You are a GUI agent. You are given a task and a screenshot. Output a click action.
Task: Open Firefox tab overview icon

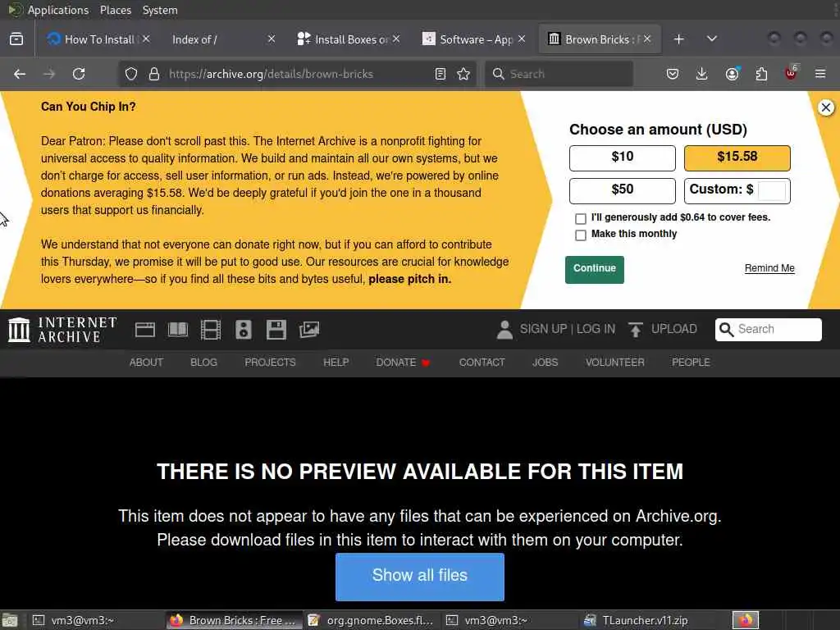pos(16,39)
